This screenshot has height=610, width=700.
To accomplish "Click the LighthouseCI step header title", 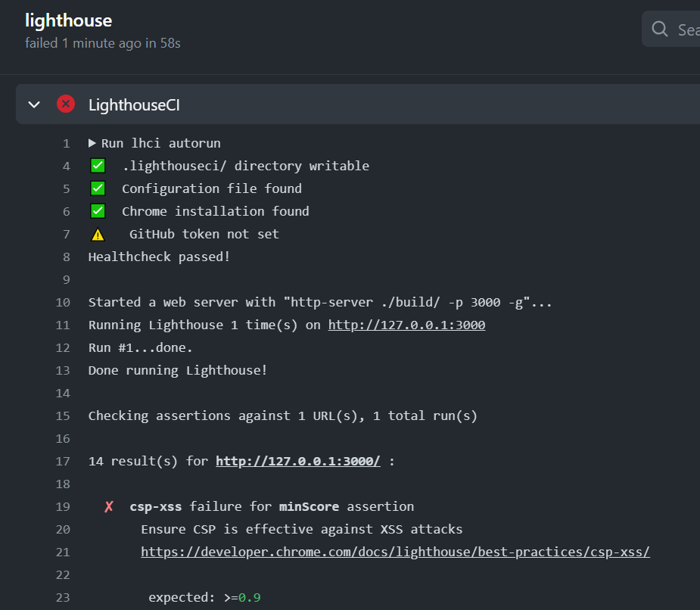I will pos(134,104).
